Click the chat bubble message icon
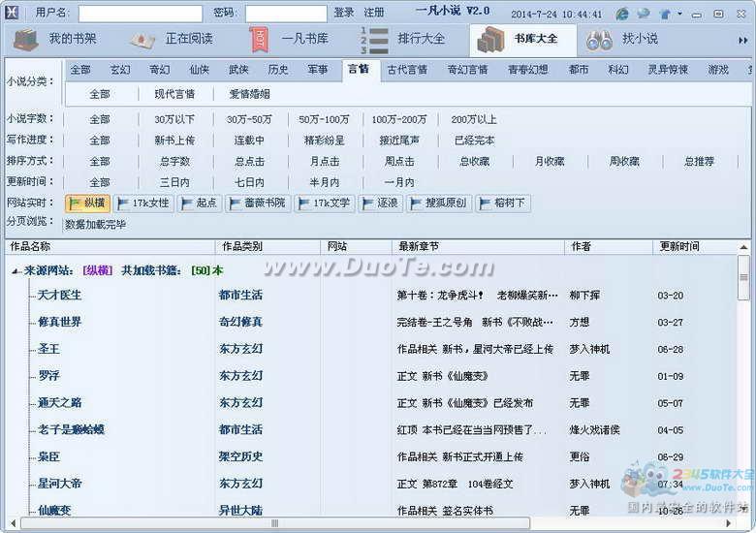The image size is (756, 533). [643, 14]
